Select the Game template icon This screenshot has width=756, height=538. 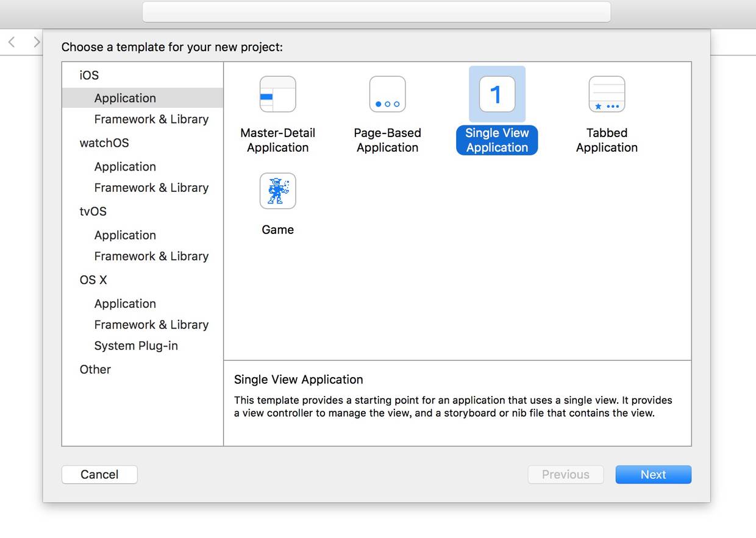click(x=277, y=191)
